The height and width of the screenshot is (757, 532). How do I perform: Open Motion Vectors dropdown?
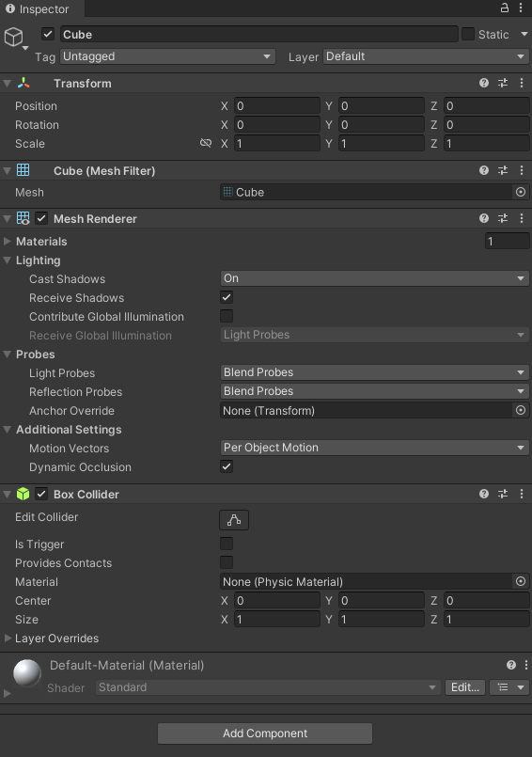375,448
